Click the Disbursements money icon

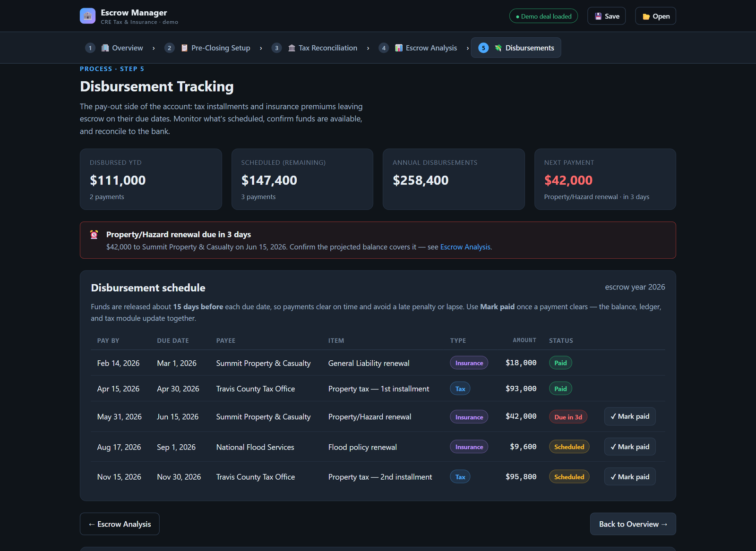(498, 48)
